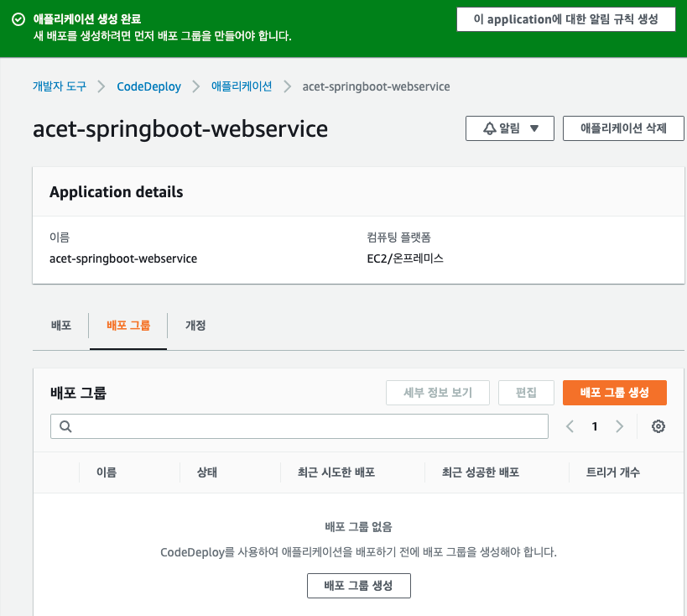The width and height of the screenshot is (687, 616).
Task: Go to the previous page arrow
Action: [x=570, y=426]
